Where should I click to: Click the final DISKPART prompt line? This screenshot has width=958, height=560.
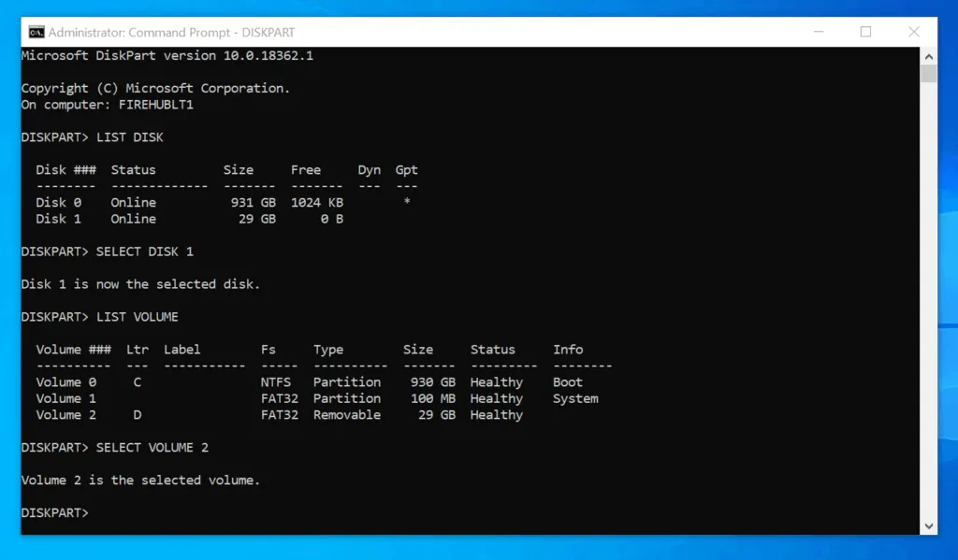pos(53,512)
